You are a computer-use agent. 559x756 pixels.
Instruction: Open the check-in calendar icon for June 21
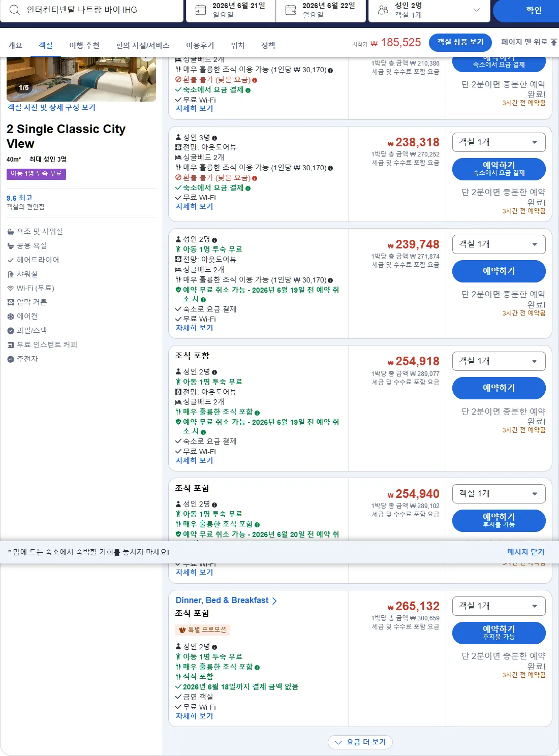point(201,10)
